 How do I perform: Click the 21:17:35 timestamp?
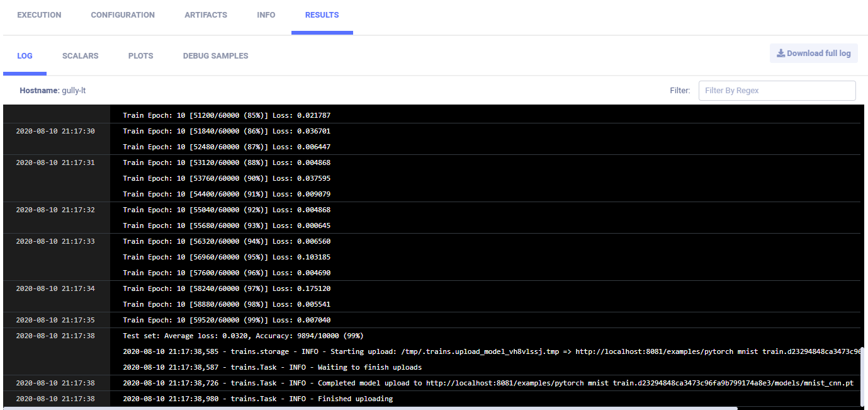[x=55, y=320]
